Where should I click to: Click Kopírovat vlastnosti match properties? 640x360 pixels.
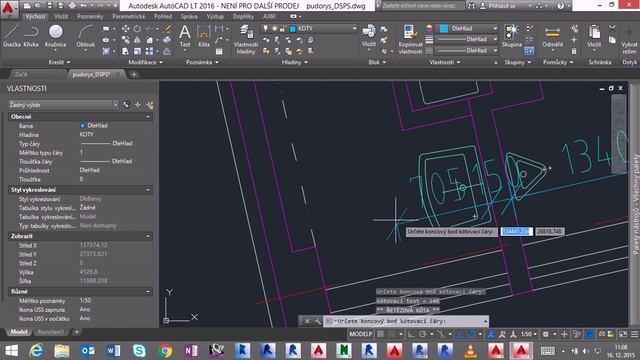click(411, 39)
